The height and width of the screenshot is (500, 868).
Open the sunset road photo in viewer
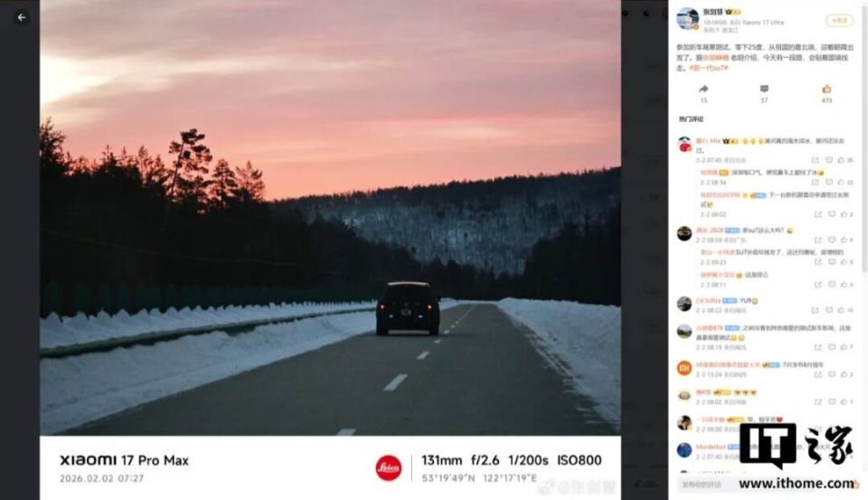[330, 218]
